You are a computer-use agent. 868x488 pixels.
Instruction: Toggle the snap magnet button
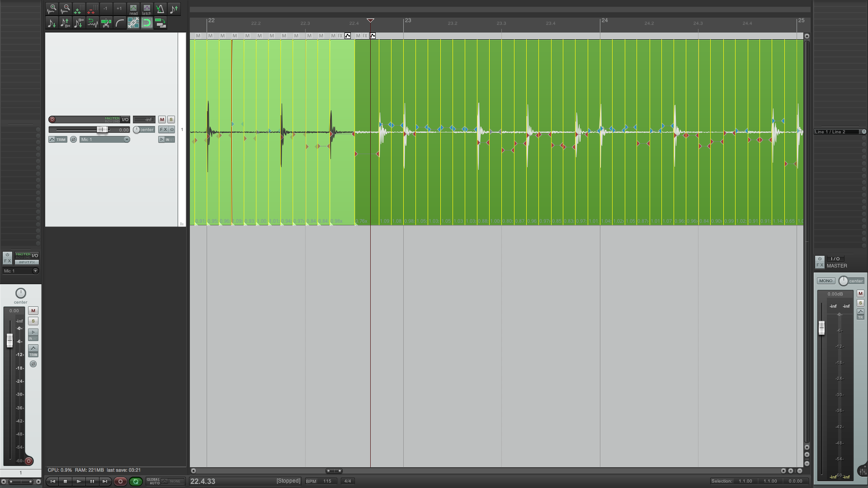click(146, 23)
